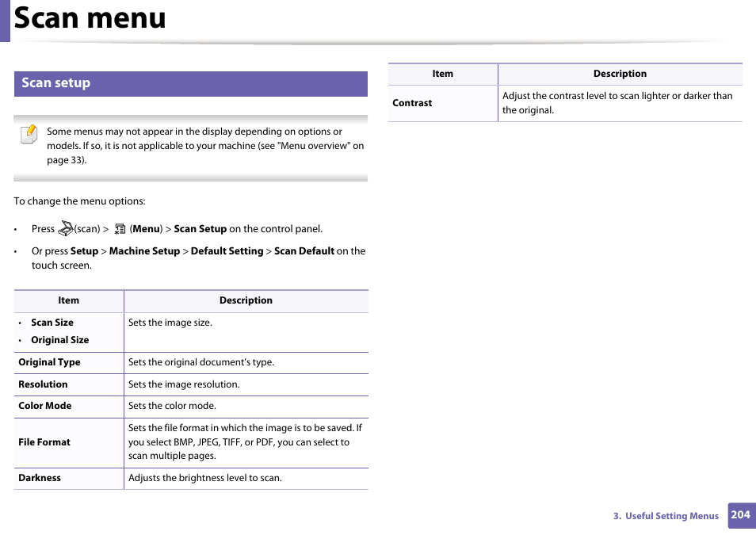Click the Menu icon next to (Menu)

(x=120, y=227)
